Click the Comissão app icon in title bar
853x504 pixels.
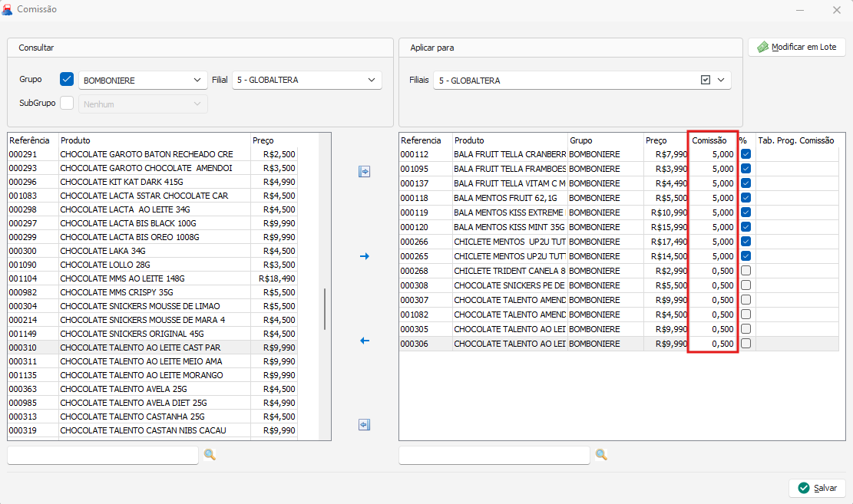tap(8, 10)
